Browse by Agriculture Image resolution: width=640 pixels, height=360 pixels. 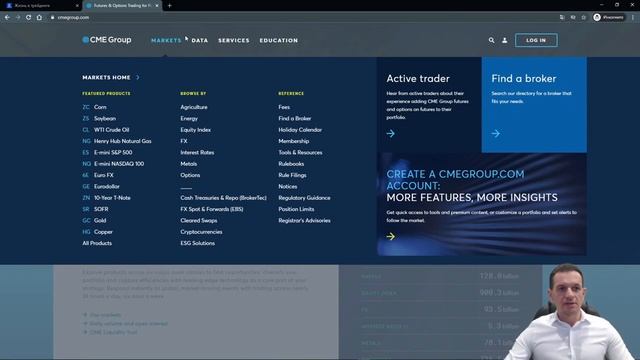(194, 107)
